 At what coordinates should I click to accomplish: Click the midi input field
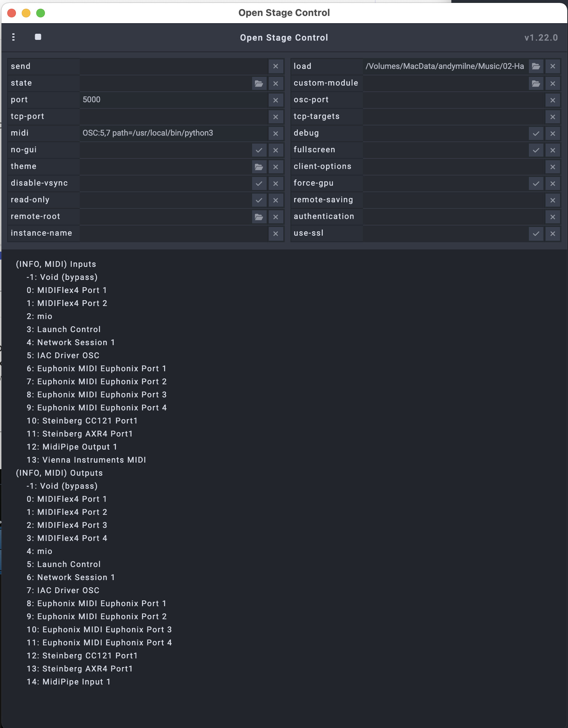[x=174, y=133]
